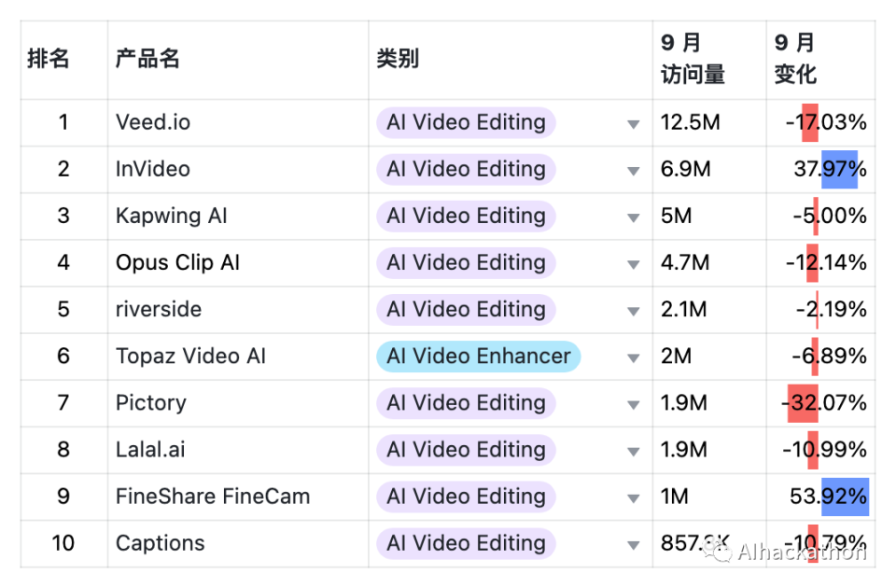Click the category dropdown arrow for Pictory

pyautogui.click(x=634, y=404)
